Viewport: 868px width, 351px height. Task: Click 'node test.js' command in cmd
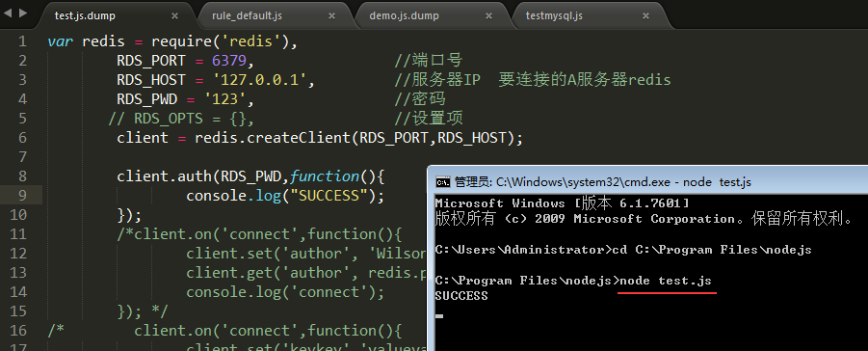coord(666,282)
